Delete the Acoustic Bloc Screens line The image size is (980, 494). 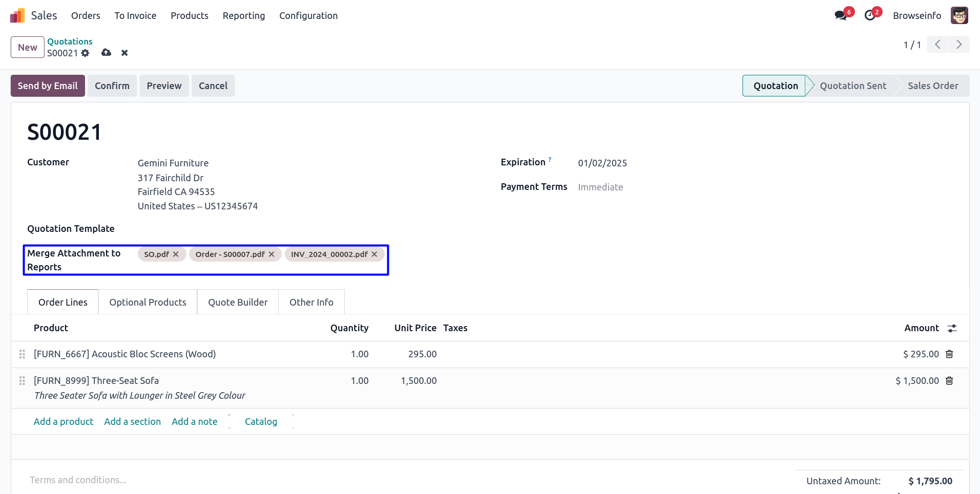949,354
